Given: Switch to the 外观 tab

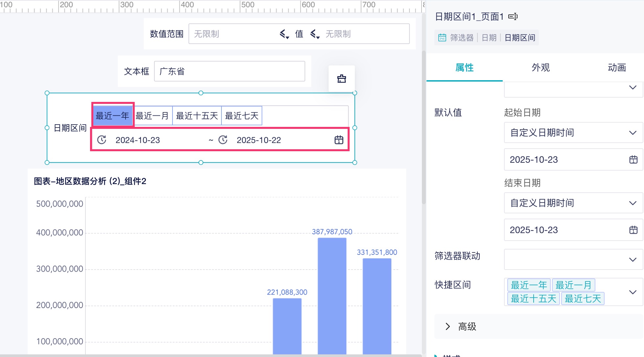Looking at the screenshot, I should [540, 68].
